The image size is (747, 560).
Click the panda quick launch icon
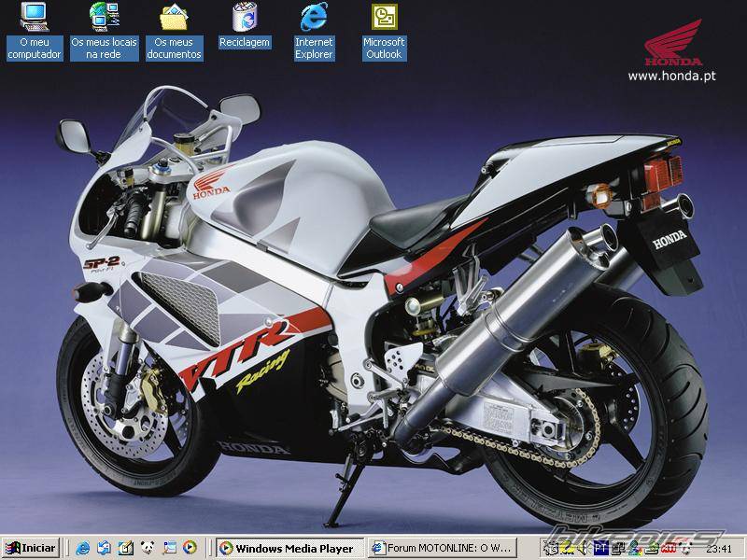pos(148,548)
